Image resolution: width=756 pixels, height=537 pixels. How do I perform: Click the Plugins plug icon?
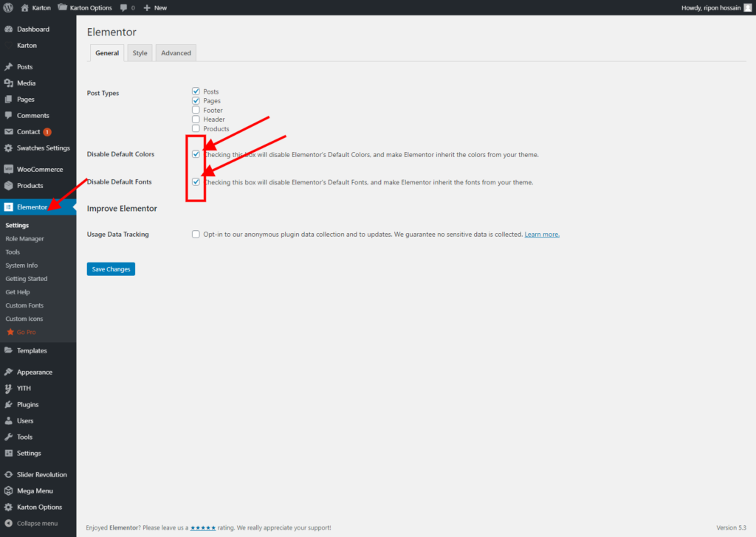coord(8,404)
